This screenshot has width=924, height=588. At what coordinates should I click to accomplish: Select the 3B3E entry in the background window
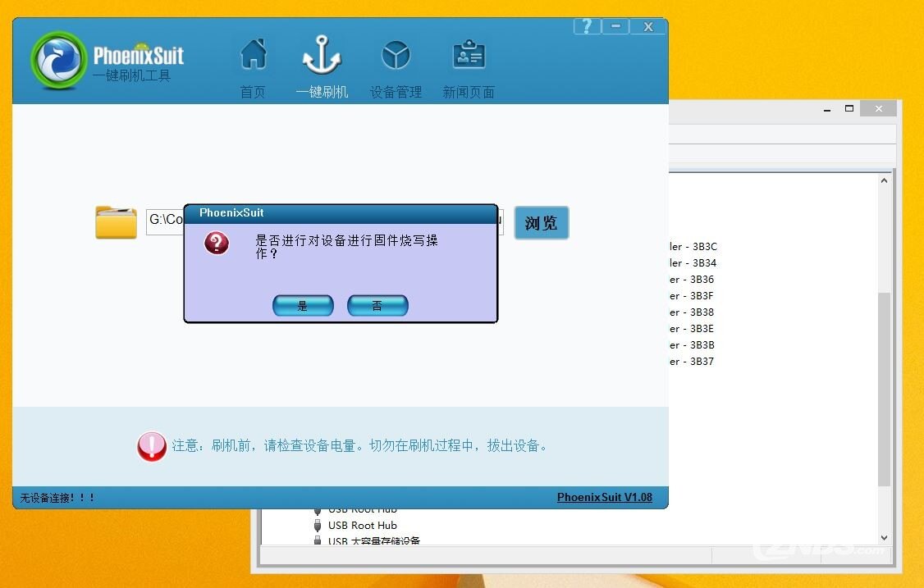pyautogui.click(x=692, y=329)
